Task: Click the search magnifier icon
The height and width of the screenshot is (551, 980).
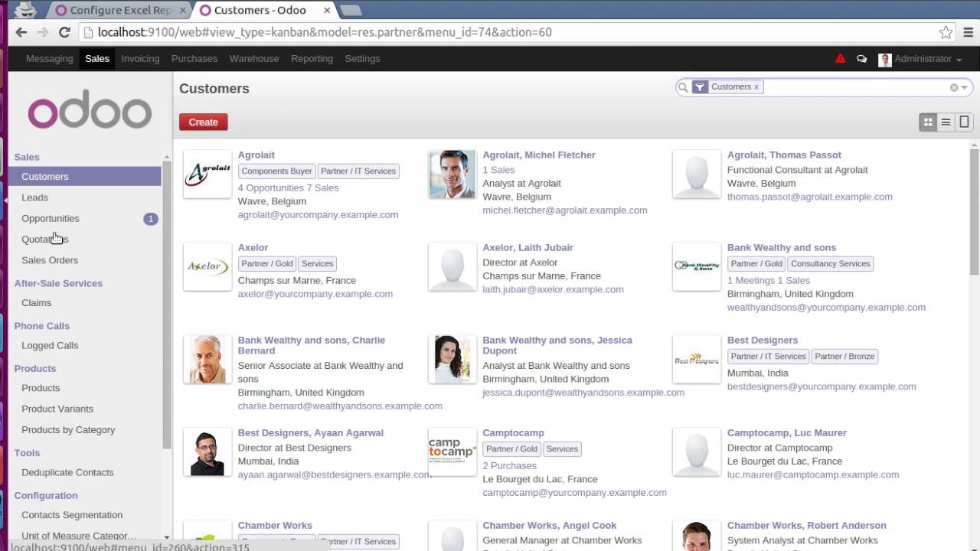Action: tap(683, 87)
